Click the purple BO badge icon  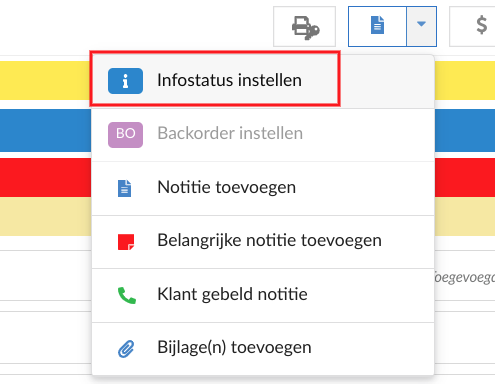point(125,135)
